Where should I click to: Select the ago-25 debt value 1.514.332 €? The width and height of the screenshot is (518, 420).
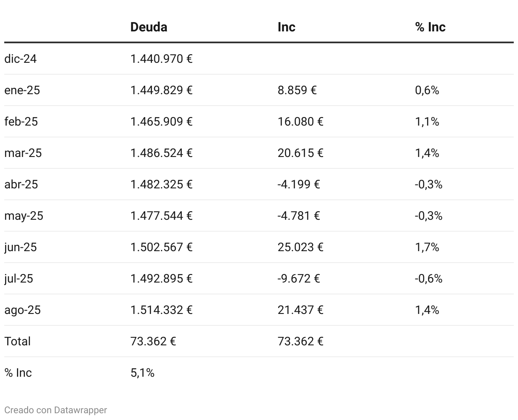[x=161, y=310]
